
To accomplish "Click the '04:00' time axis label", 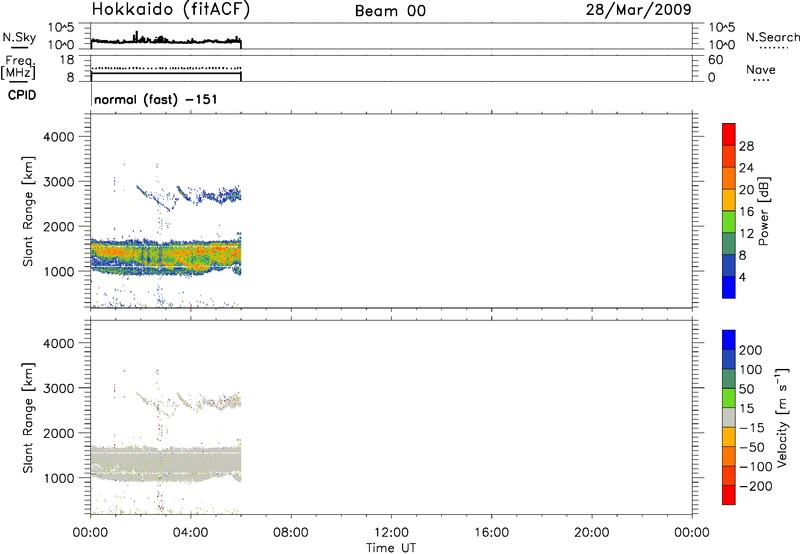I will [x=191, y=533].
